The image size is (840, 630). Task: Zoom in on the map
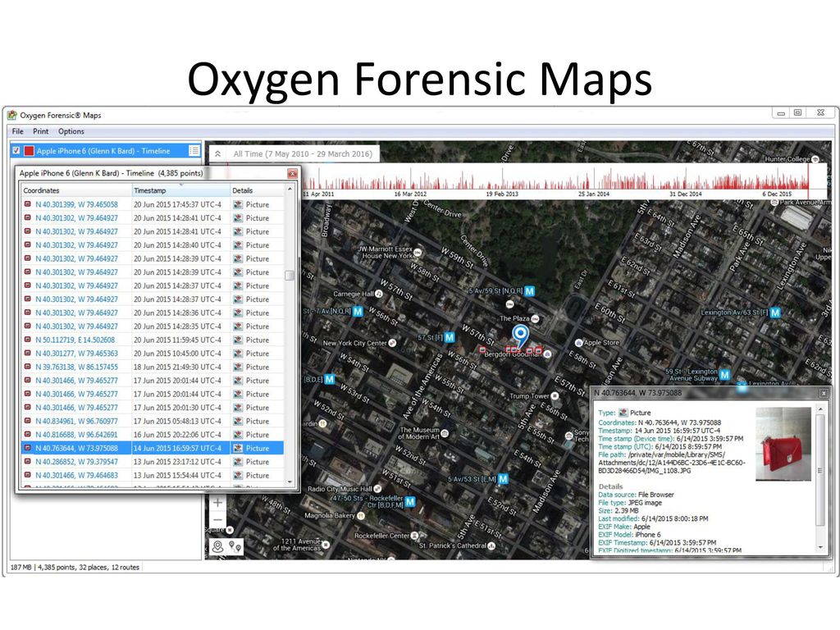(x=217, y=503)
